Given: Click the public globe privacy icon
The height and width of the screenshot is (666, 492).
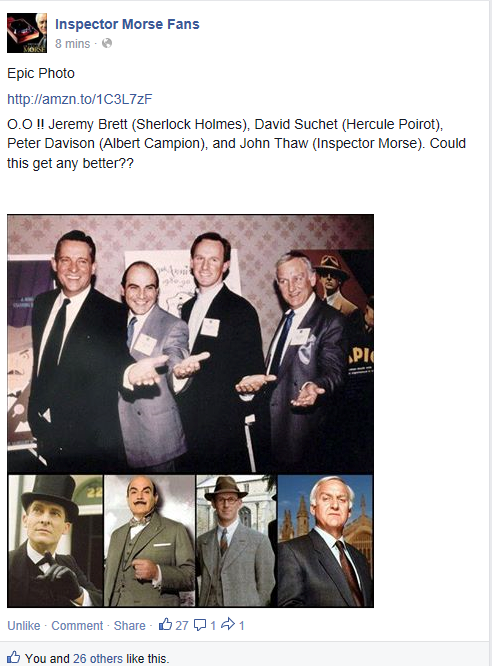Looking at the screenshot, I should [107, 43].
